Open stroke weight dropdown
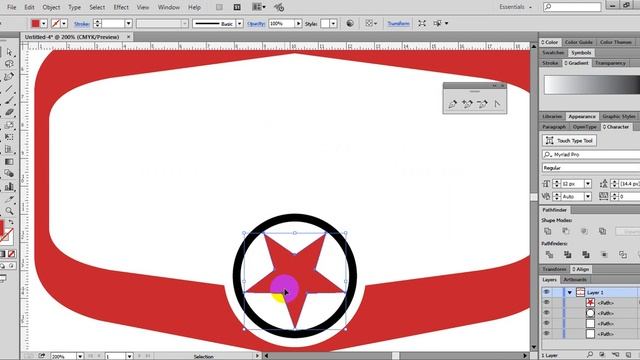Viewport: 640px width, 360px height. pyautogui.click(x=128, y=24)
